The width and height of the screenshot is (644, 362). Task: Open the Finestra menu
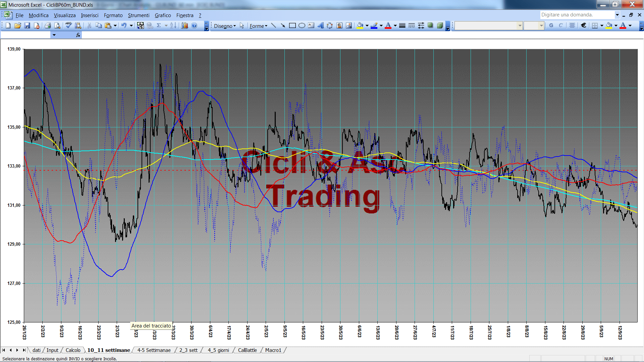(185, 15)
